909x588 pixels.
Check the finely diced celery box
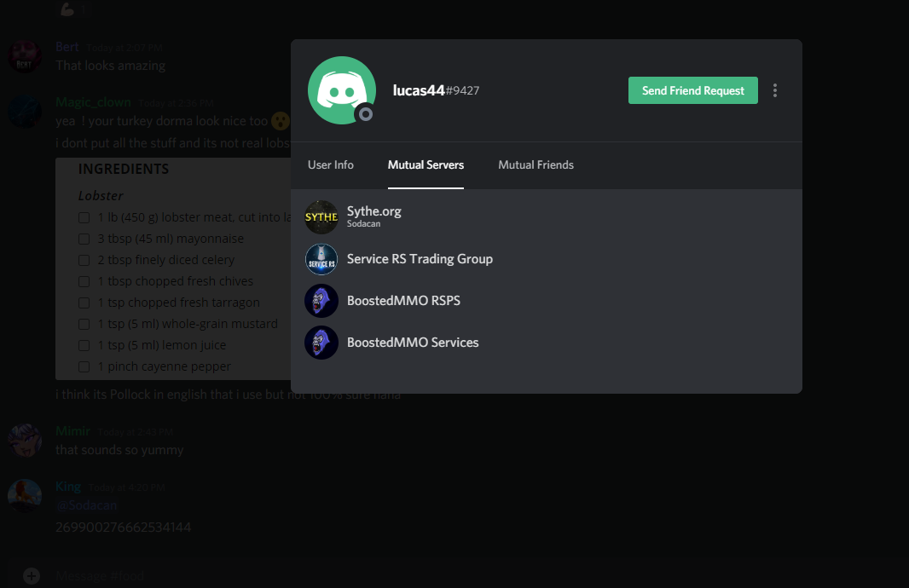click(84, 260)
